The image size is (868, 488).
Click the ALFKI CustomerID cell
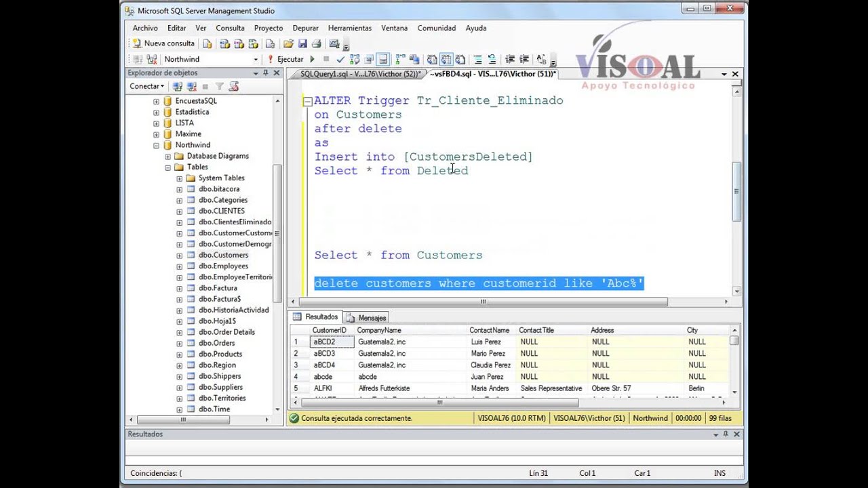pos(332,388)
